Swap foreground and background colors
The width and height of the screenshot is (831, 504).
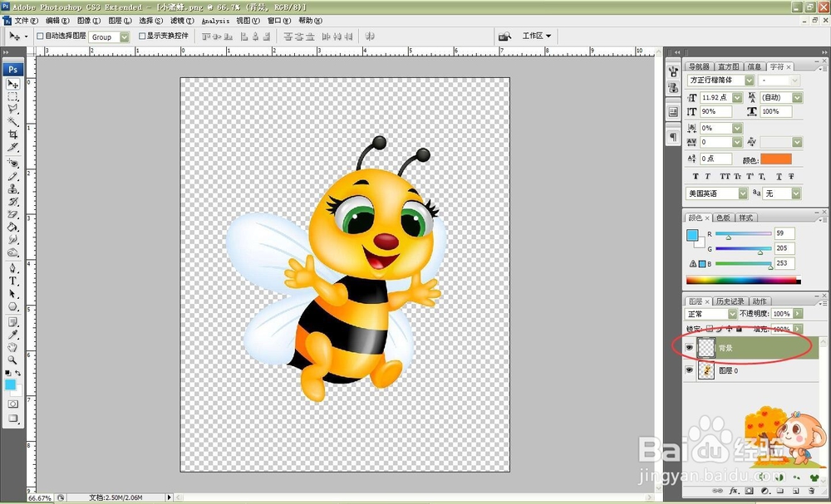pos(18,374)
